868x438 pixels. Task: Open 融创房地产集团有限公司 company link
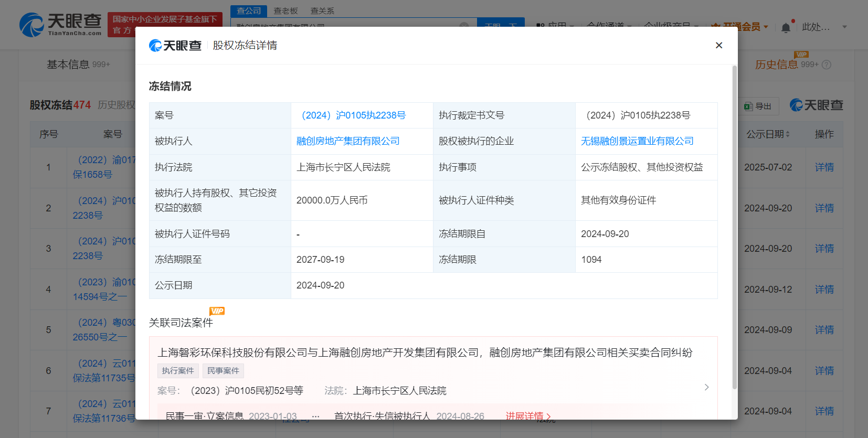pyautogui.click(x=348, y=141)
